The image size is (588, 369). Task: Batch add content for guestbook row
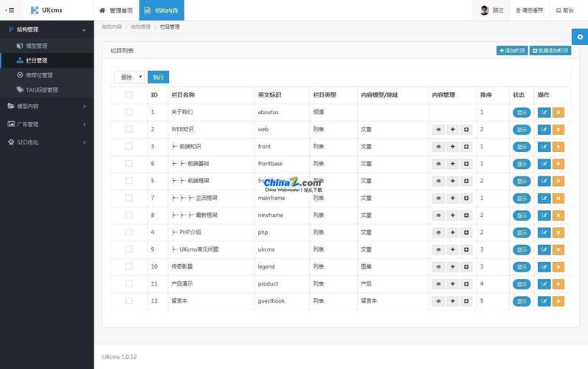pyautogui.click(x=466, y=301)
